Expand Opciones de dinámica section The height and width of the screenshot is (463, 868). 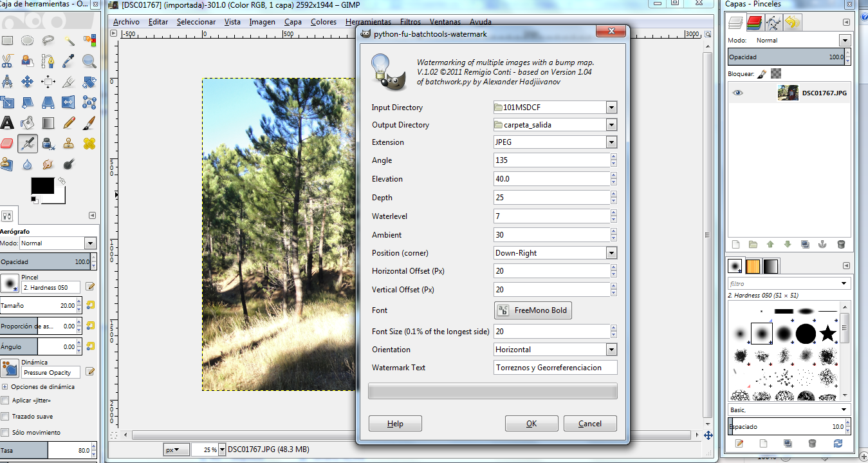[5, 387]
